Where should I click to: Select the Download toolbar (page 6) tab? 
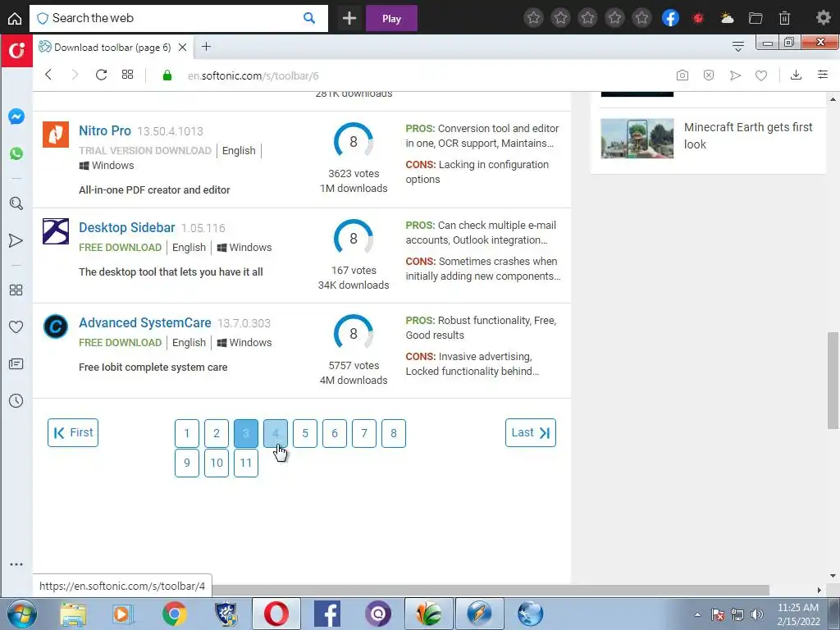pyautogui.click(x=112, y=47)
